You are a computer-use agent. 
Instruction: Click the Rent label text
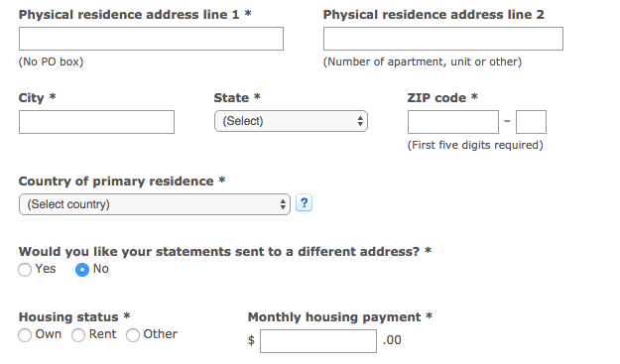point(102,334)
